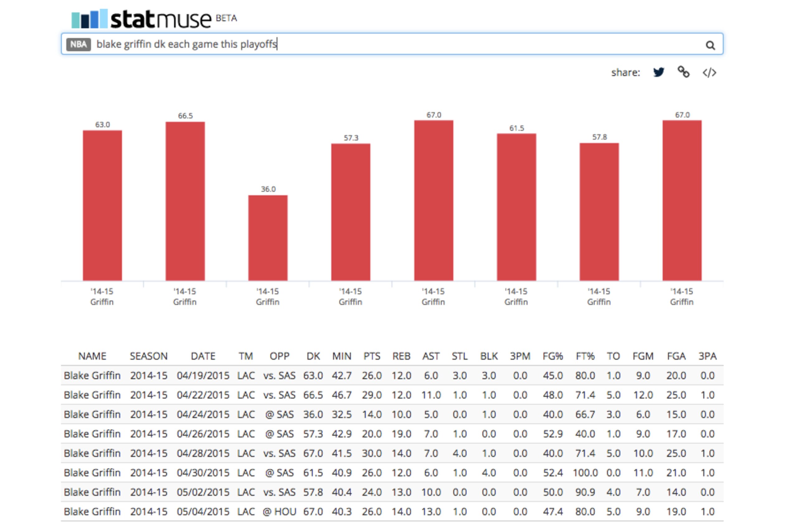
Task: Click the AST column header
Action: [x=431, y=356]
